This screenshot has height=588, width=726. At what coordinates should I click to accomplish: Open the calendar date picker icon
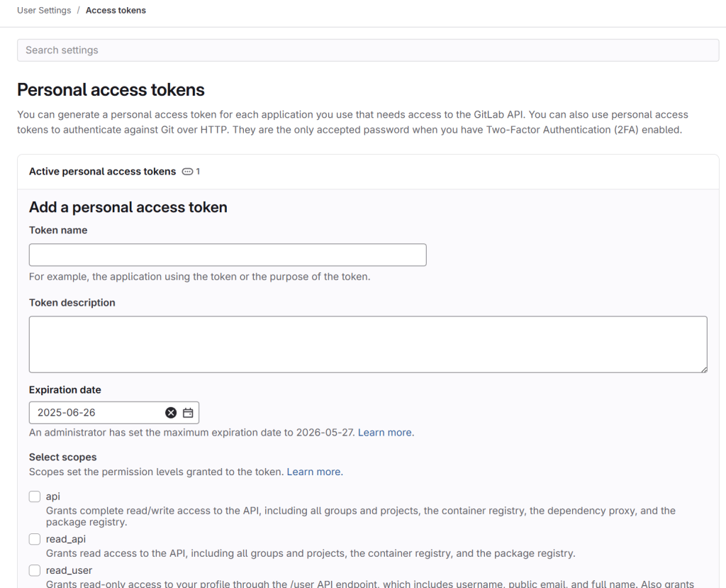(x=188, y=413)
